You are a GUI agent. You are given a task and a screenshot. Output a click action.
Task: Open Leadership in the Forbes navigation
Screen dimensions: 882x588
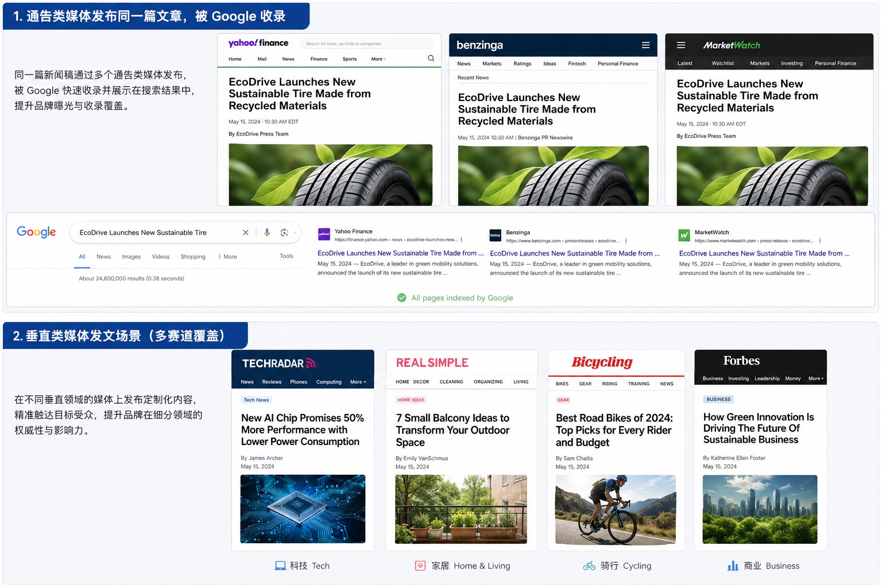767,378
